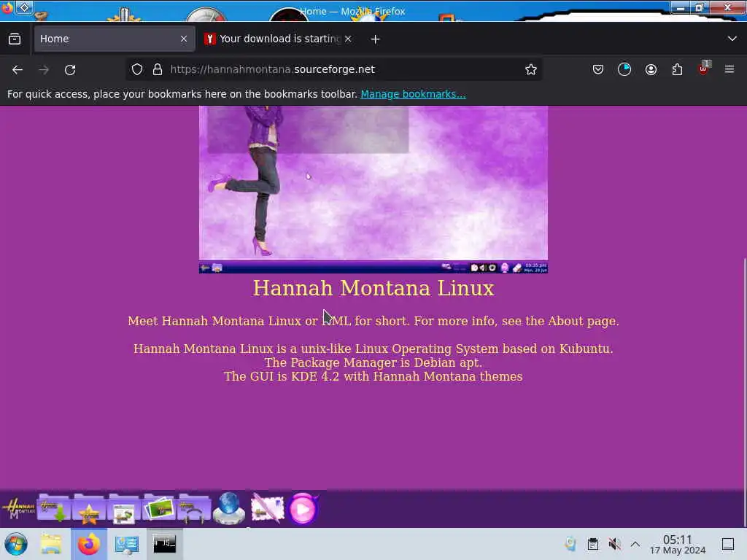Open clipboard tray icon
This screenshot has width=747, height=560.
592,544
